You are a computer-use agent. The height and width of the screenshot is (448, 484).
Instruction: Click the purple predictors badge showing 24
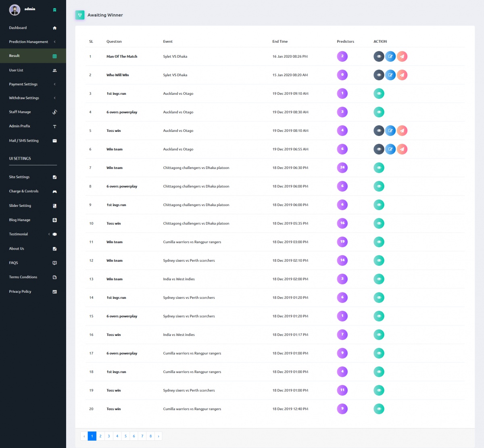click(x=342, y=167)
